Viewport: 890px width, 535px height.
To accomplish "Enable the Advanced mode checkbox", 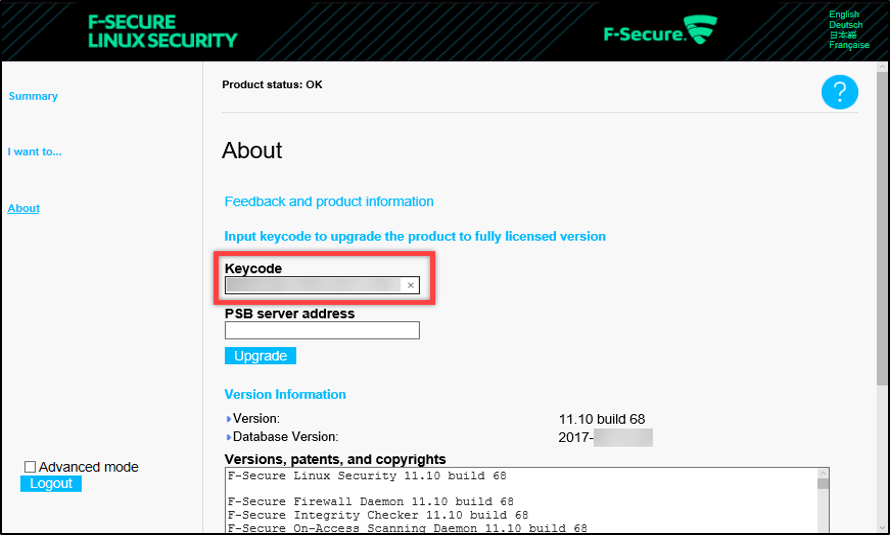I will 30,467.
